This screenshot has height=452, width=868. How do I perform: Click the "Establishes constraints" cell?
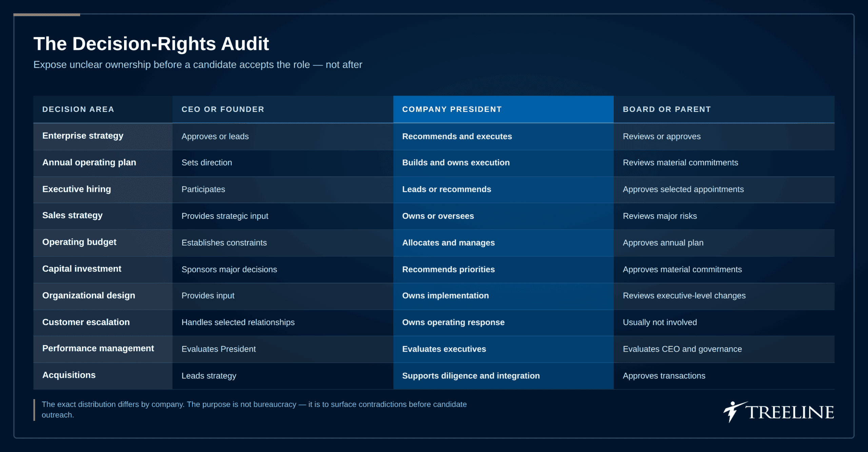283,243
